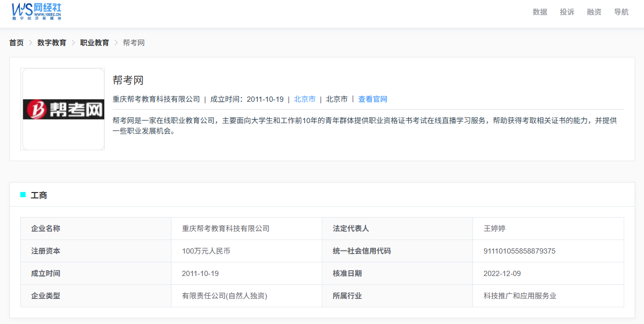Open 数字教育 breadcrumb link
This screenshot has height=324, width=644.
[x=52, y=43]
